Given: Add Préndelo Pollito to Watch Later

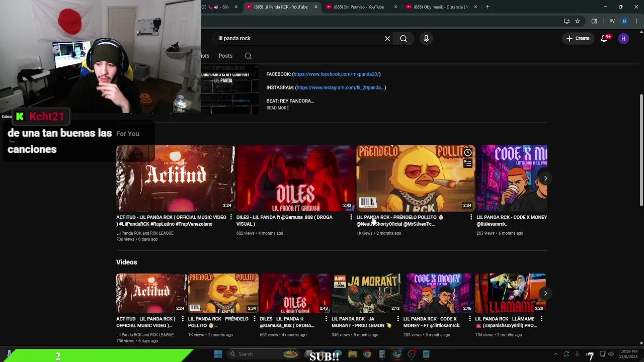Looking at the screenshot, I should (468, 152).
